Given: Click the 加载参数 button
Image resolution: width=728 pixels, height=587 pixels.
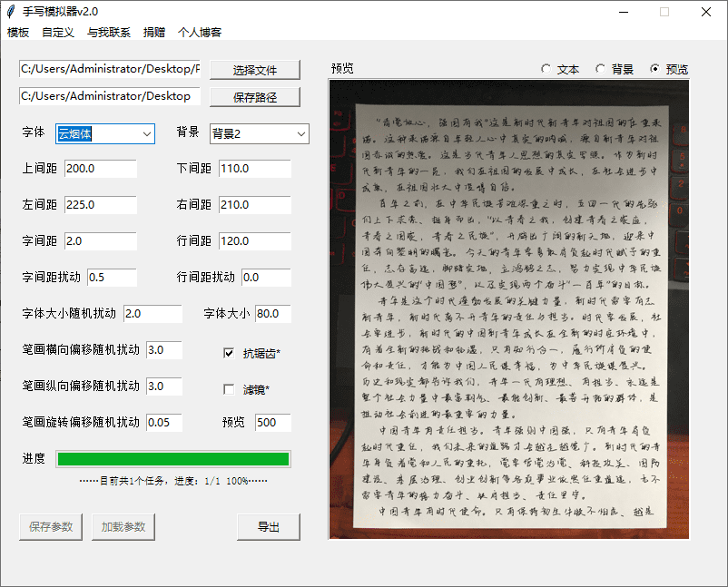Looking at the screenshot, I should 123,527.
